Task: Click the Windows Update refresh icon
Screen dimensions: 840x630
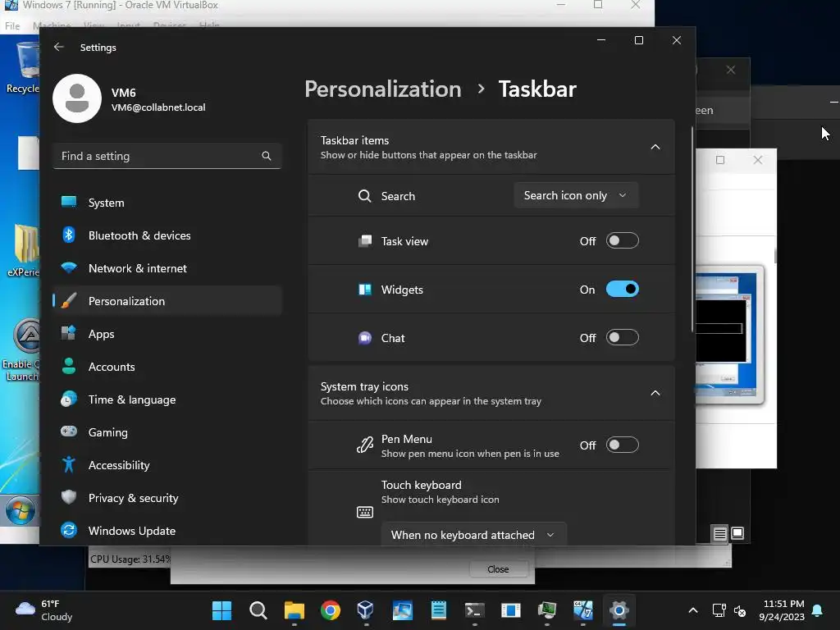Action: [x=69, y=530]
